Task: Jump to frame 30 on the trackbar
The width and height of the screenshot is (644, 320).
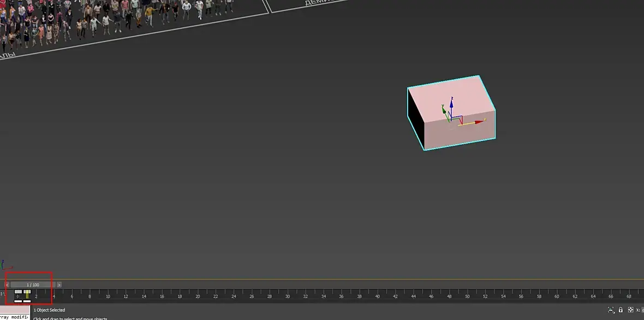Action: [288, 296]
